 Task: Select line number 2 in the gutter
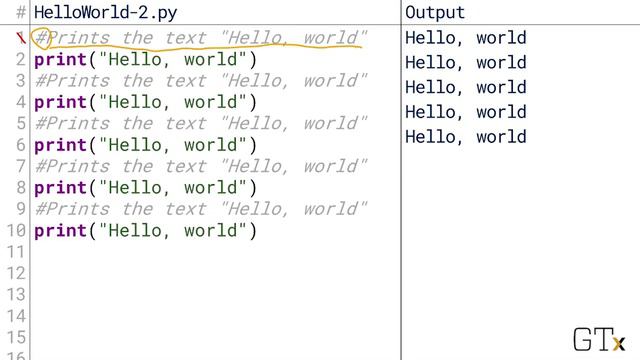tap(20, 60)
